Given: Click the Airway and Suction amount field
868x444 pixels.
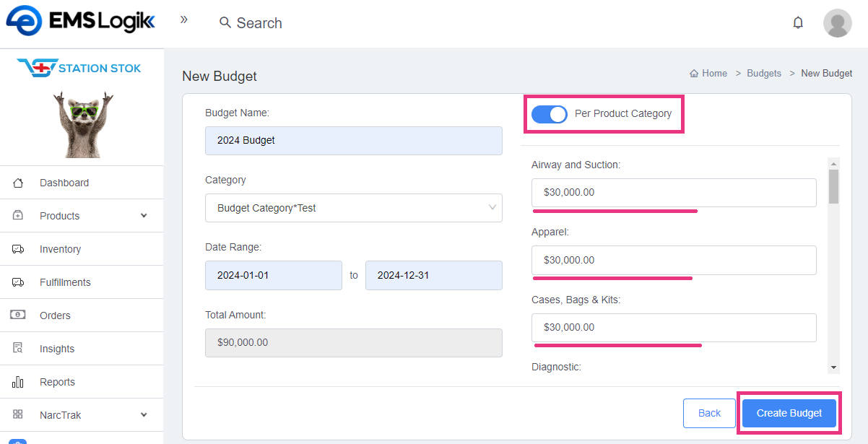Looking at the screenshot, I should 674,193.
